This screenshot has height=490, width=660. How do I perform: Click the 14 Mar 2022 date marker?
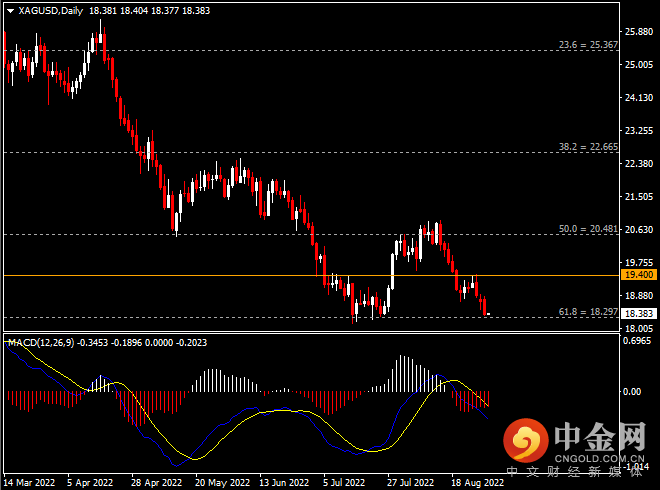[x=29, y=482]
